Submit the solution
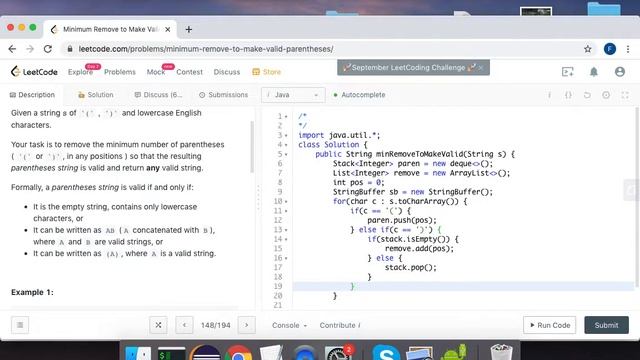Viewport: 640px width, 360px height. click(606, 325)
